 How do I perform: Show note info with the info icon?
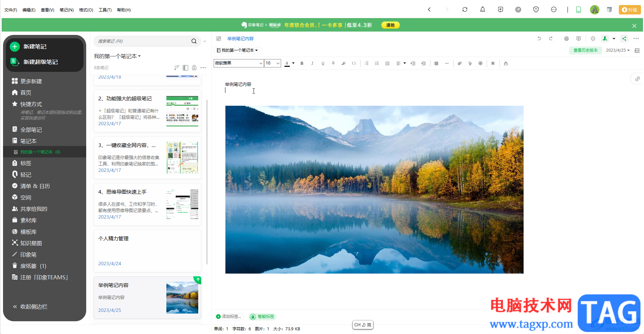click(x=593, y=39)
